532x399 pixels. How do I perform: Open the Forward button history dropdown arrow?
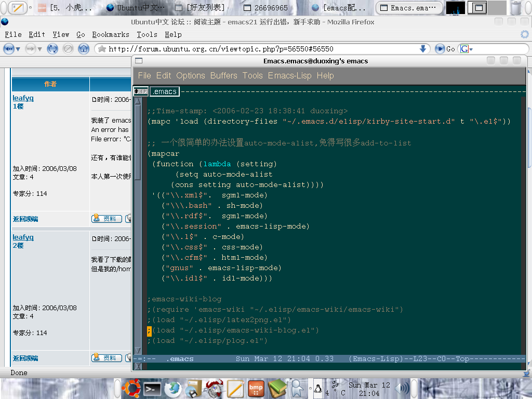pyautogui.click(x=39, y=49)
